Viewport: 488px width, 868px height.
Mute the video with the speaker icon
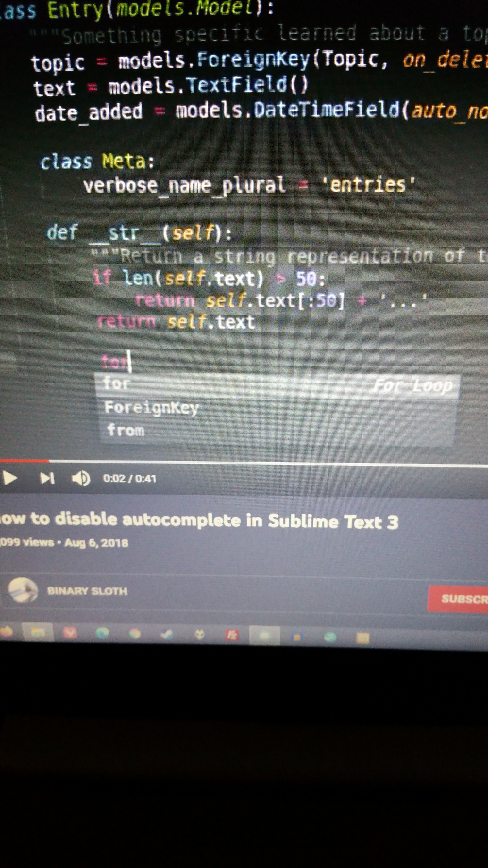[x=81, y=478]
